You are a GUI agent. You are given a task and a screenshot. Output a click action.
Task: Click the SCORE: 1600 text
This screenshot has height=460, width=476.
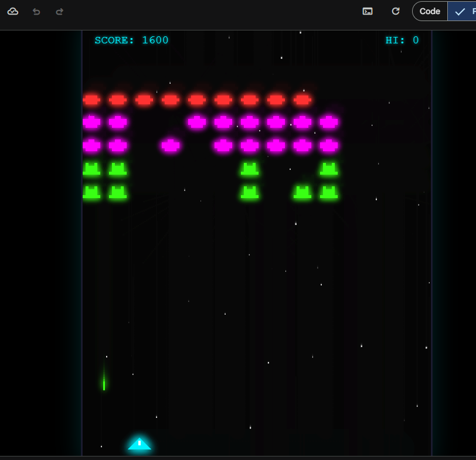[131, 40]
